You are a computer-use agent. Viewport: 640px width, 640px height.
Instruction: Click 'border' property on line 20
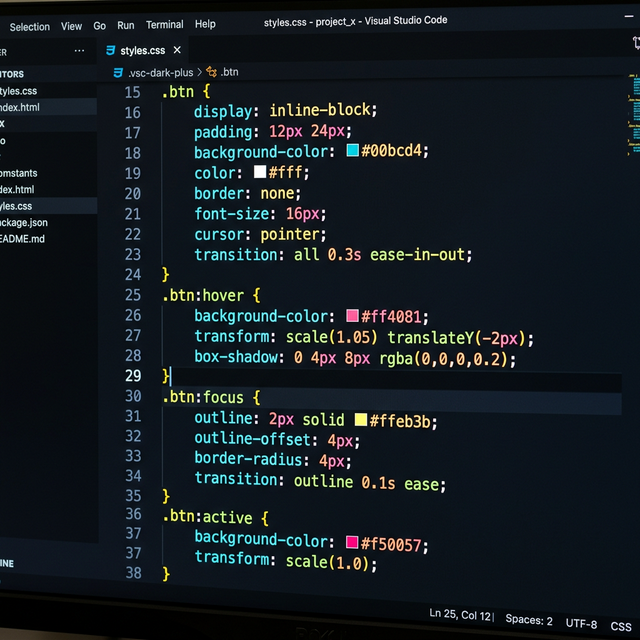tap(218, 193)
